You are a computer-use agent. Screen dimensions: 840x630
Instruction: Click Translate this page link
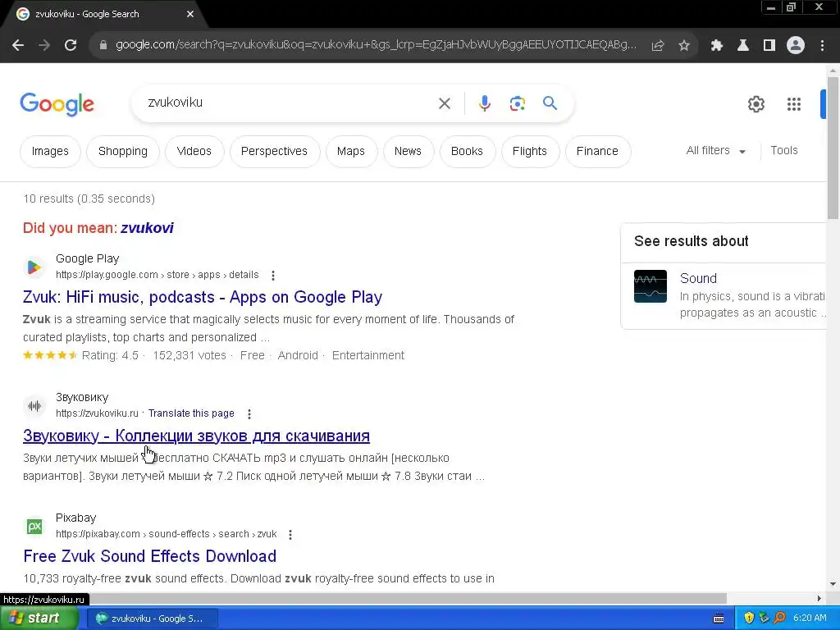click(191, 413)
